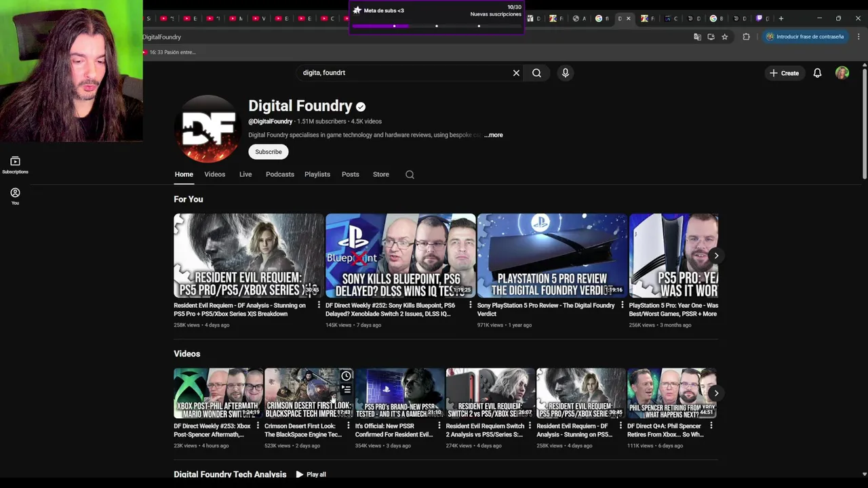Click the Videos section heading
The width and height of the screenshot is (868, 488).
click(x=187, y=354)
